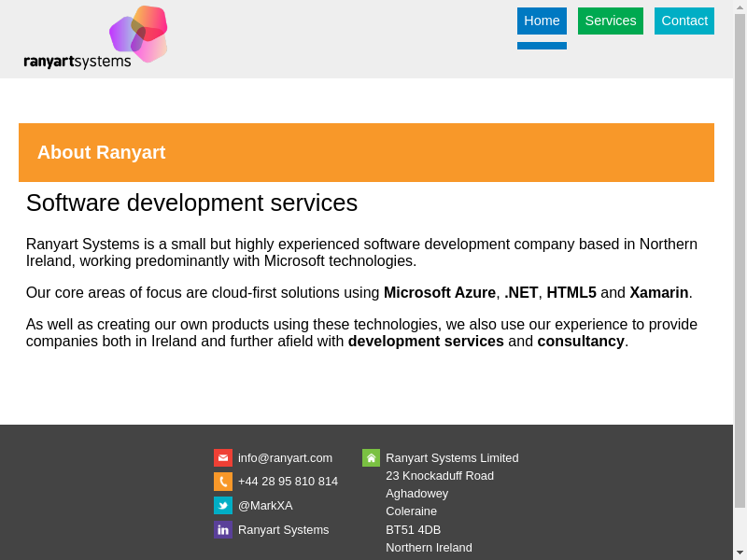The image size is (747, 560).
Task: Open the @MarkXA Twitter link
Action: (265, 505)
